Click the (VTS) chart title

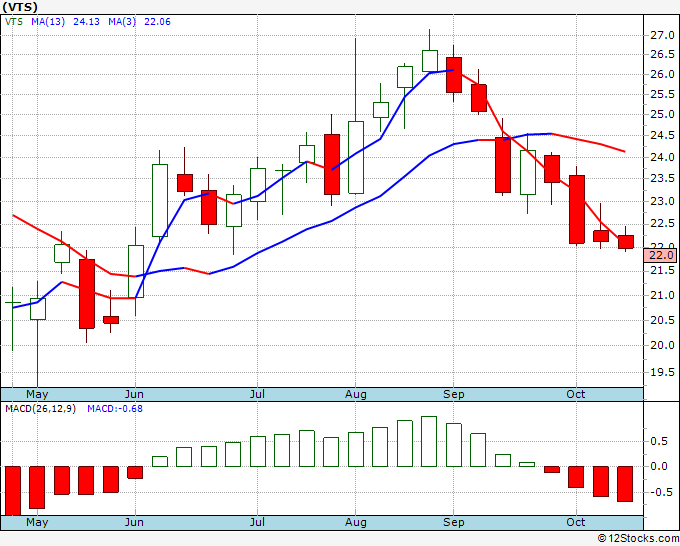pyautogui.click(x=20, y=7)
